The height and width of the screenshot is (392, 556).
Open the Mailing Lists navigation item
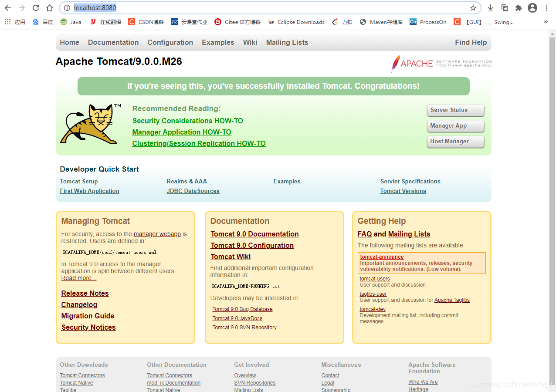click(x=287, y=42)
